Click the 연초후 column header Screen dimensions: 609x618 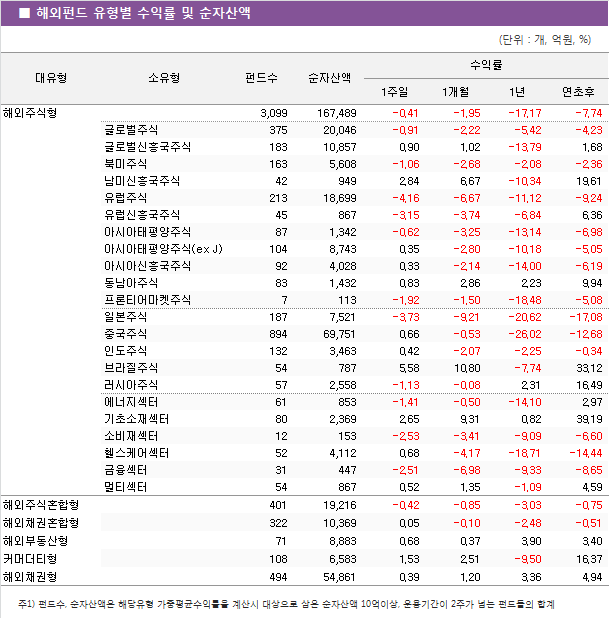click(x=578, y=92)
